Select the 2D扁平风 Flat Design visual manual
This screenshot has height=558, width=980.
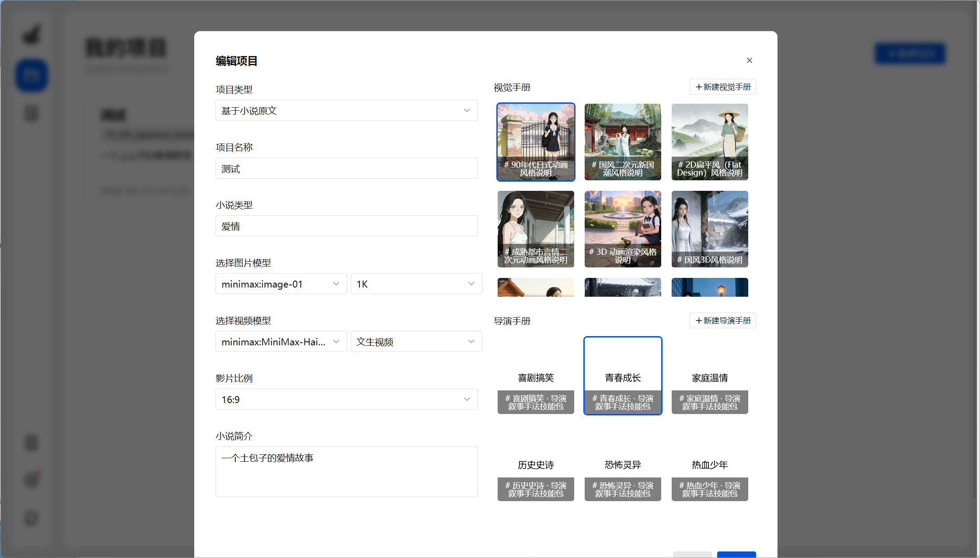(710, 142)
